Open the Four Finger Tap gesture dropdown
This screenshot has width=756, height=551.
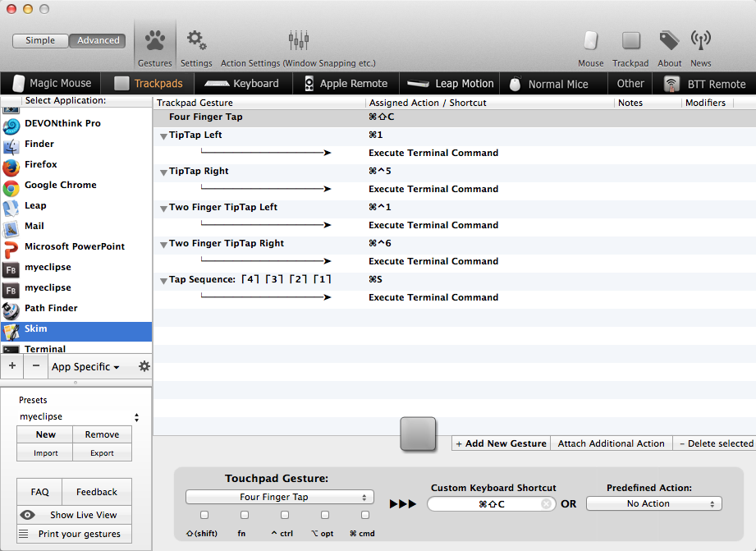[279, 498]
